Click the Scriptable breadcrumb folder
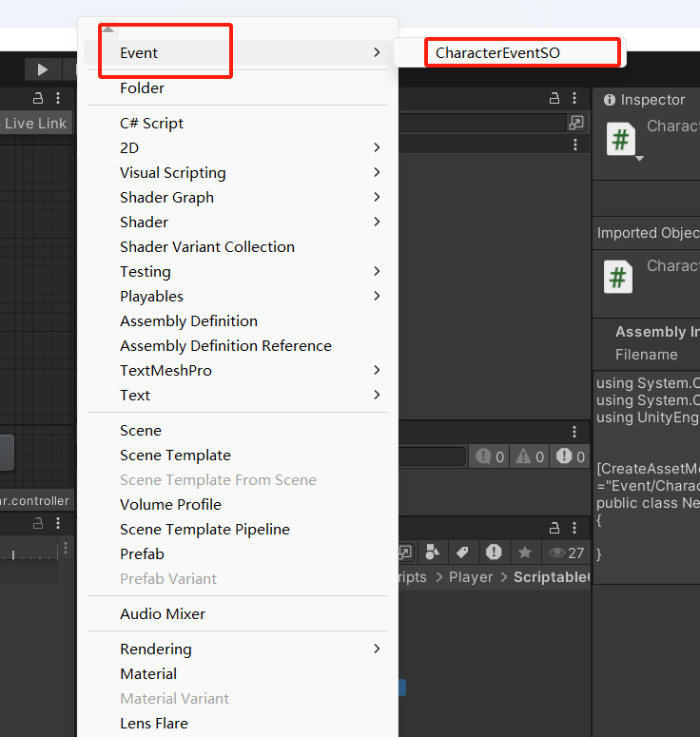The height and width of the screenshot is (737, 700). [552, 577]
